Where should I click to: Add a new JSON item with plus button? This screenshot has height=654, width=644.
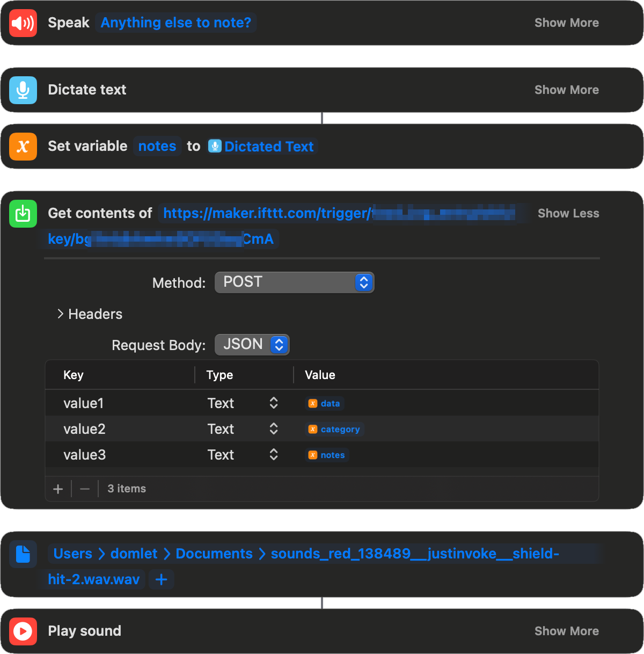point(58,489)
